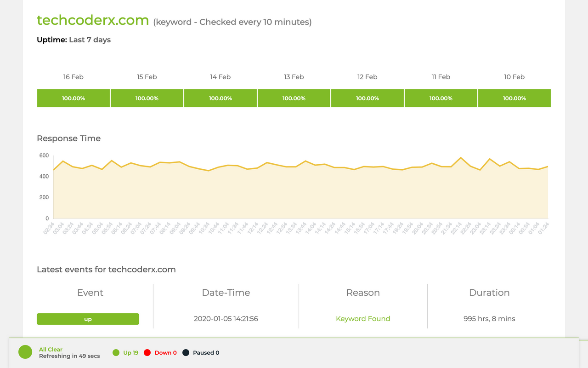
Task: Click the 'Uptime: Last 7 days' text
Action: tap(73, 40)
